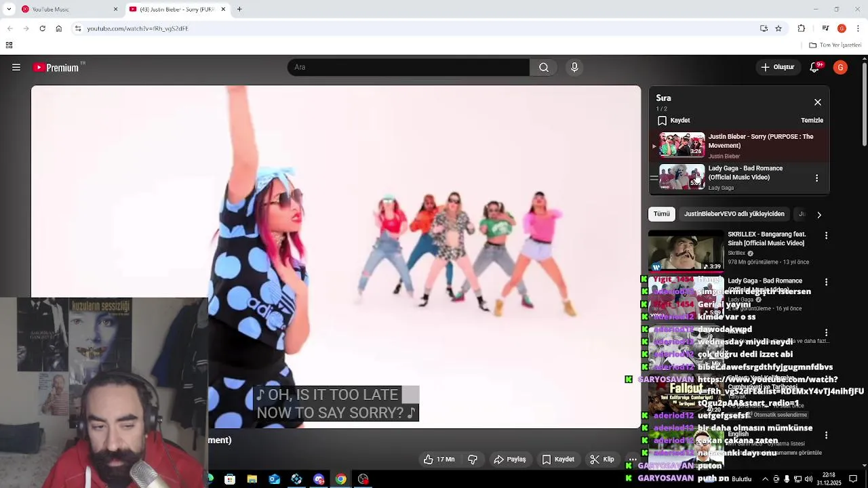Open a new browser tab

point(239,9)
